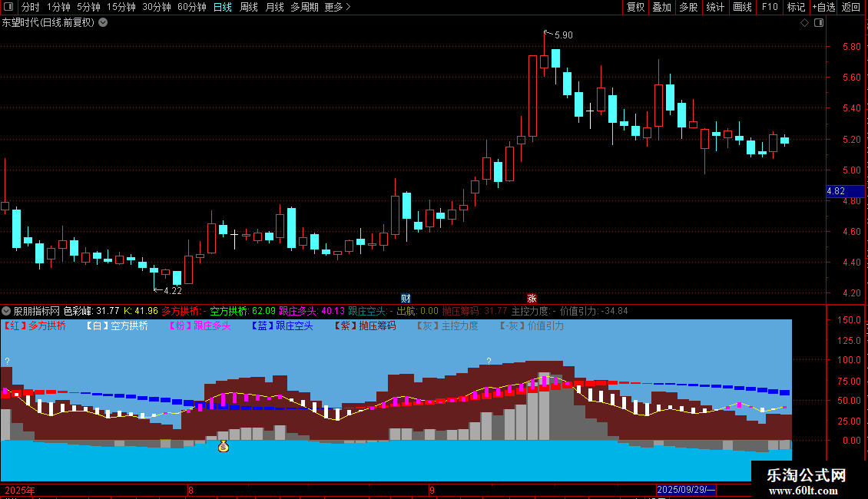Click the 出航: 0.00 indicator value
The height and width of the screenshot is (499, 868).
tap(417, 311)
